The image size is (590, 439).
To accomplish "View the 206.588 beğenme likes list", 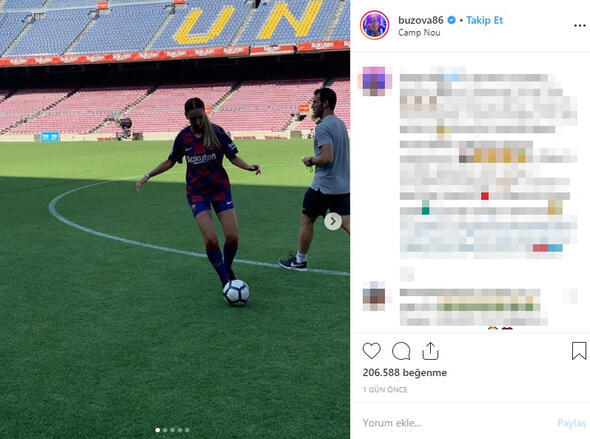I will point(404,372).
